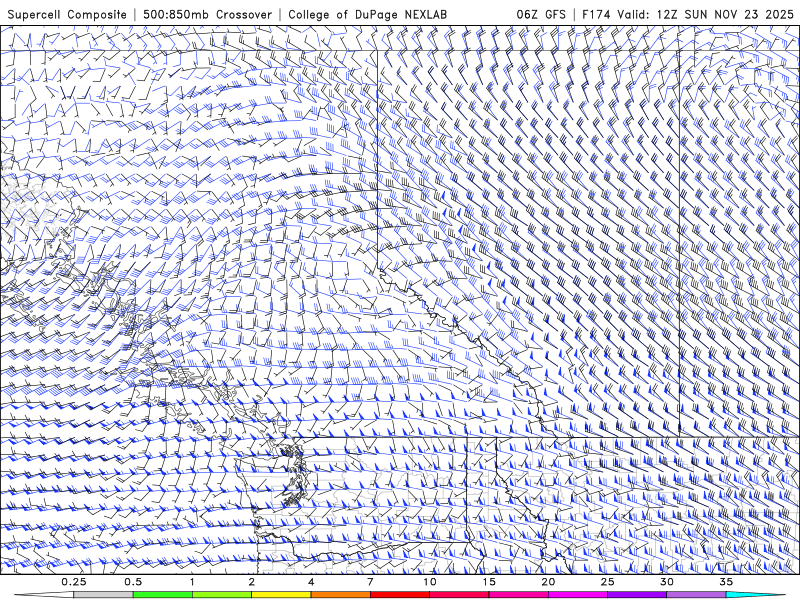Screen dimensions: 800x600
Task: Click the lime green 1–2 legend segment
Action: (x=222, y=595)
